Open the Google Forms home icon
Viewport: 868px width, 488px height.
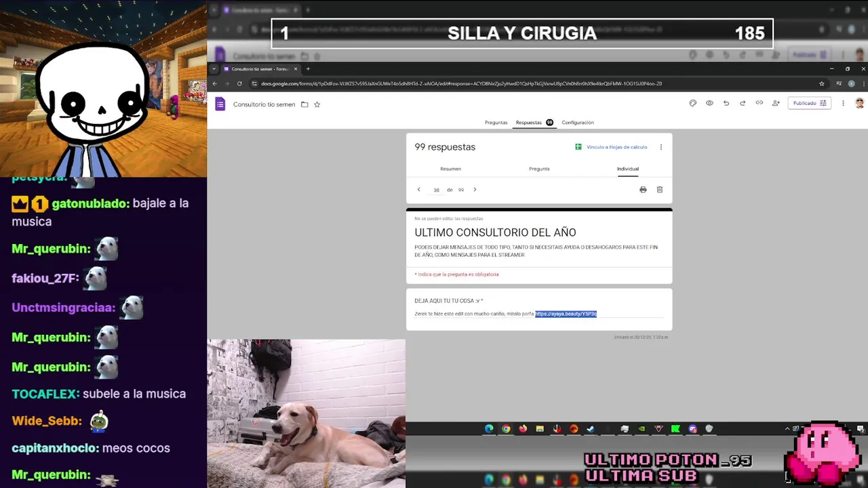(x=220, y=104)
